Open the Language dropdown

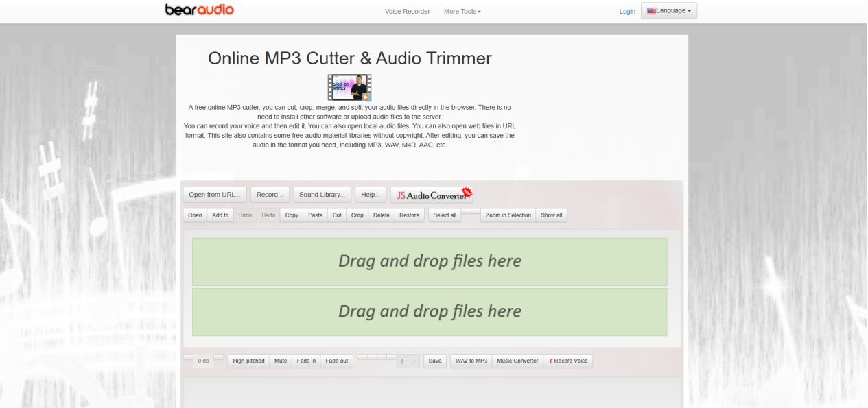(669, 10)
